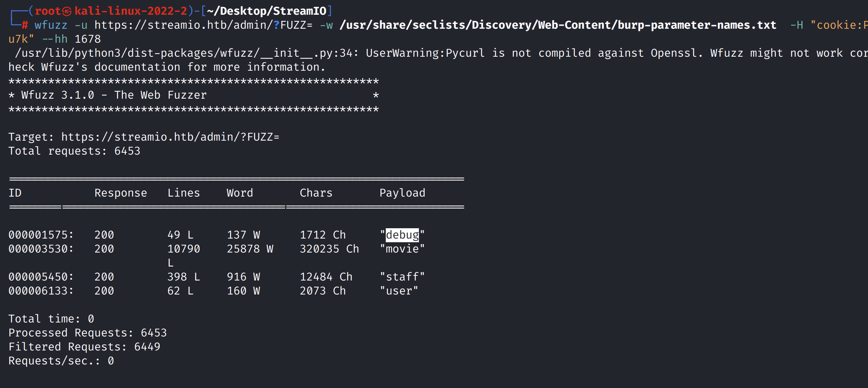Open the Target streamio.htb URL
Image resolution: width=868 pixels, height=388 pixels.
170,137
